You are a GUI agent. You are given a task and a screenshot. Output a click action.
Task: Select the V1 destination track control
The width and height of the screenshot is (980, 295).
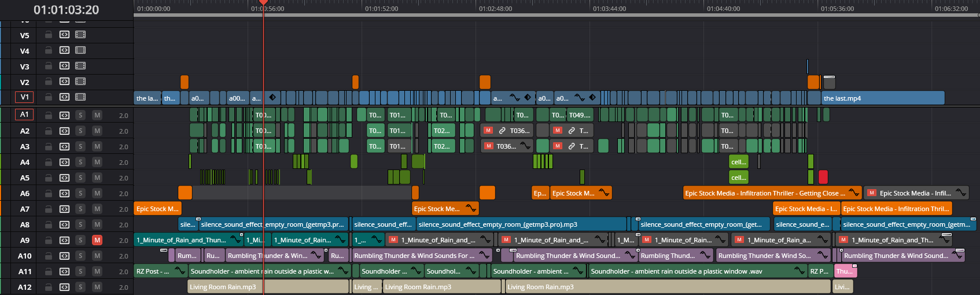click(24, 97)
